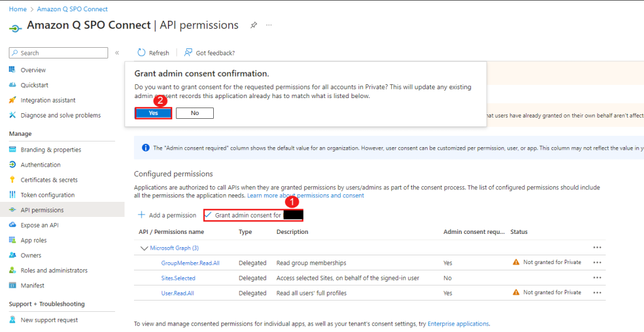Open the Token configuration menu item
Image resolution: width=644 pixels, height=332 pixels.
pos(48,195)
